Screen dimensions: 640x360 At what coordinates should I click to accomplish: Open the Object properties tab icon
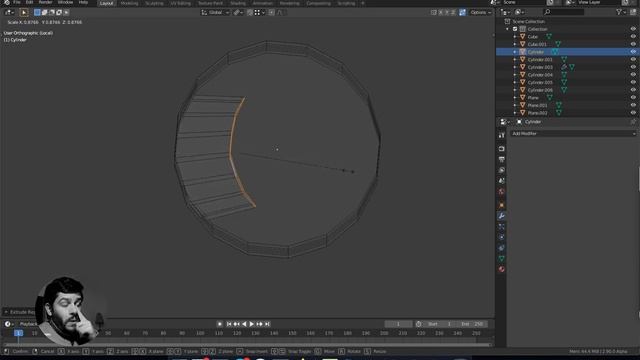(x=502, y=205)
